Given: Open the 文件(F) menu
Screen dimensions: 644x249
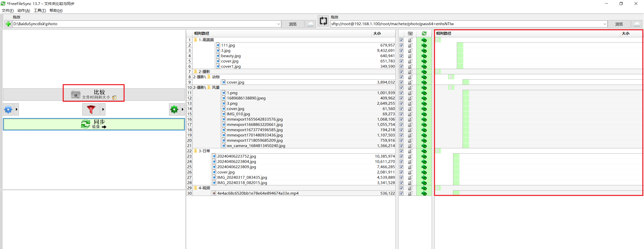Looking at the screenshot, I should click(x=8, y=10).
